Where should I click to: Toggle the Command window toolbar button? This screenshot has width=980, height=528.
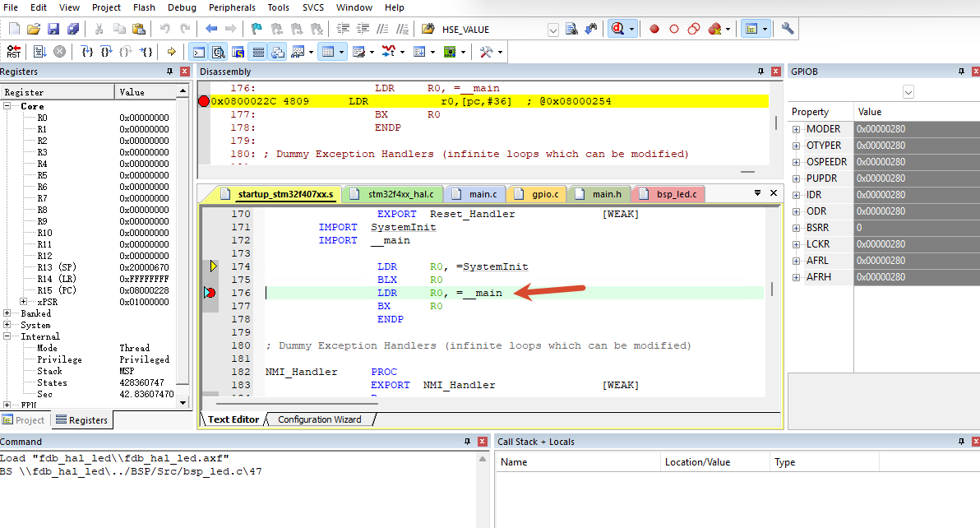(199, 52)
